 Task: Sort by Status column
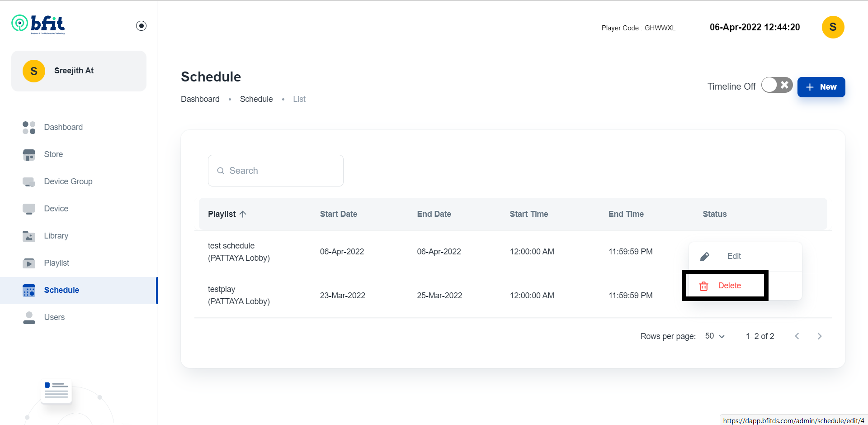[x=715, y=214]
